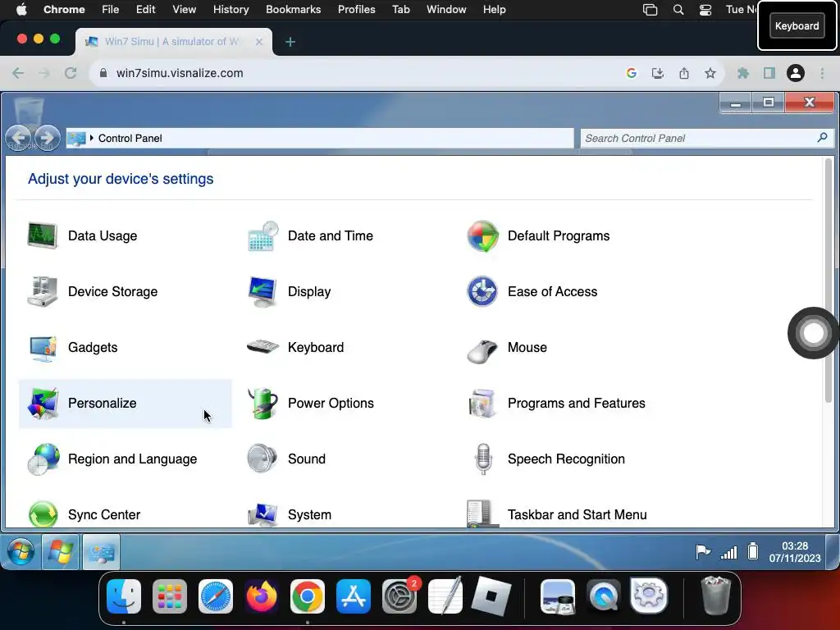This screenshot has height=630, width=840.
Task: Click the Control Panel breadcrumb arrow
Action: click(x=92, y=138)
